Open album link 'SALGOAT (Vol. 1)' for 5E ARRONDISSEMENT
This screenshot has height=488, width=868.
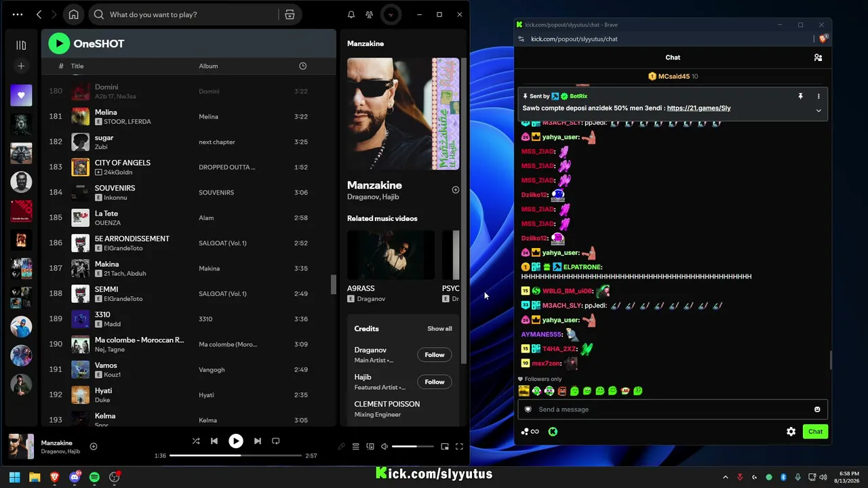tap(222, 243)
